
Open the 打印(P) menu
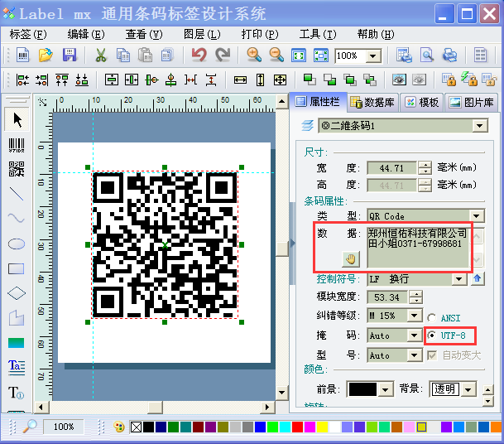pyautogui.click(x=260, y=34)
